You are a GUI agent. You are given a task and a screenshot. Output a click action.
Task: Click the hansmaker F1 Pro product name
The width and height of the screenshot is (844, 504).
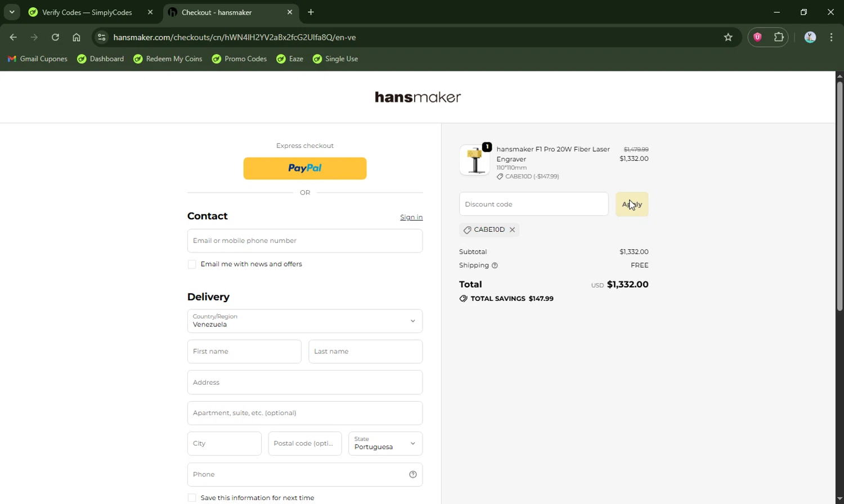pyautogui.click(x=553, y=154)
